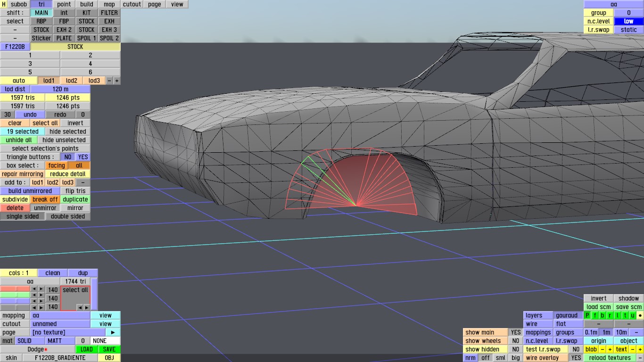Select the b back view button
The height and width of the screenshot is (362, 644).
[x=603, y=315]
